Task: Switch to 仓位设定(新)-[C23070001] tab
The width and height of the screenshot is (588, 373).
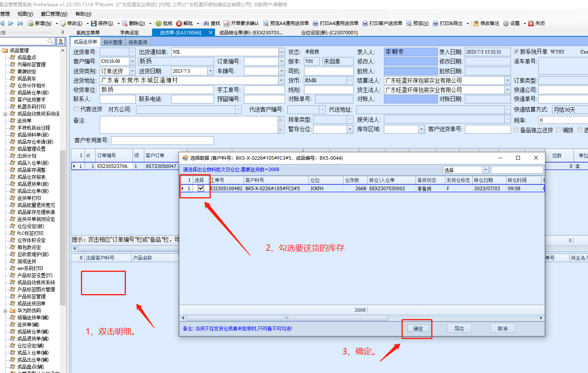Action: [x=329, y=33]
